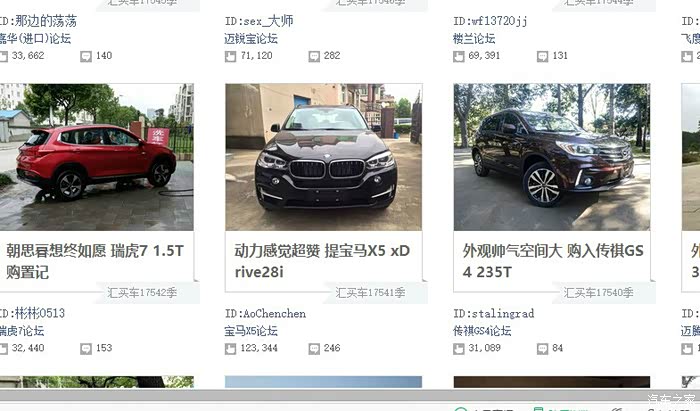This screenshot has height=411, width=700.
Task: Open 传祺GS4论坛 forum link
Action: pyautogui.click(x=482, y=331)
